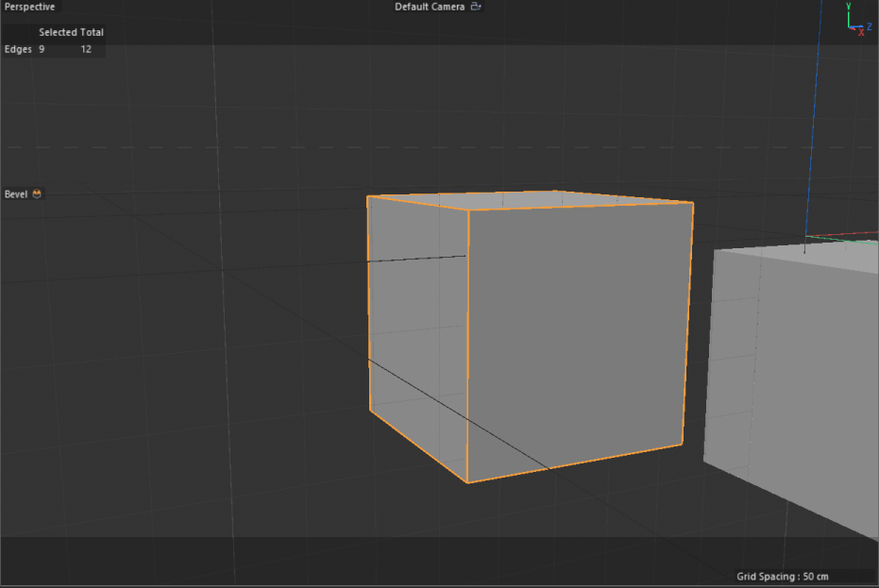
Task: Click the Bevel label to confirm the tool
Action: [x=16, y=193]
